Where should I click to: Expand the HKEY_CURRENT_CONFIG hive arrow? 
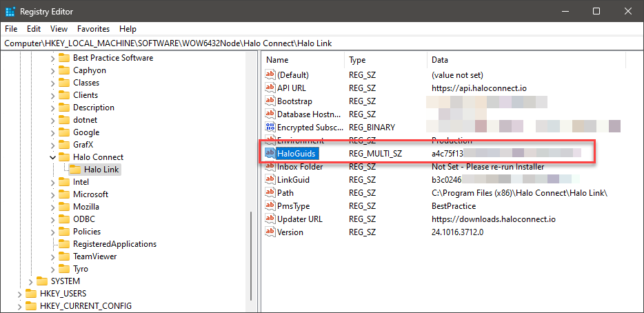pos(20,306)
